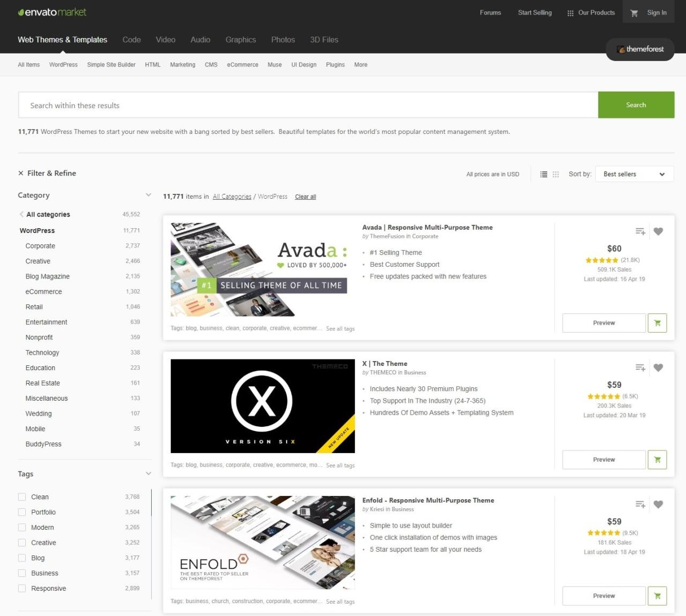Open the More submenu item
The width and height of the screenshot is (686, 616).
point(361,65)
